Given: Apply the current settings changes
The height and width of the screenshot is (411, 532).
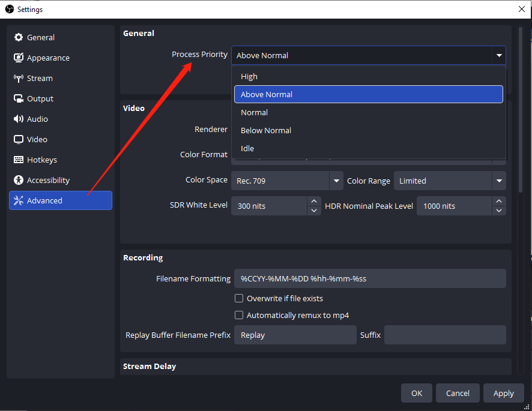Looking at the screenshot, I should click(x=503, y=393).
